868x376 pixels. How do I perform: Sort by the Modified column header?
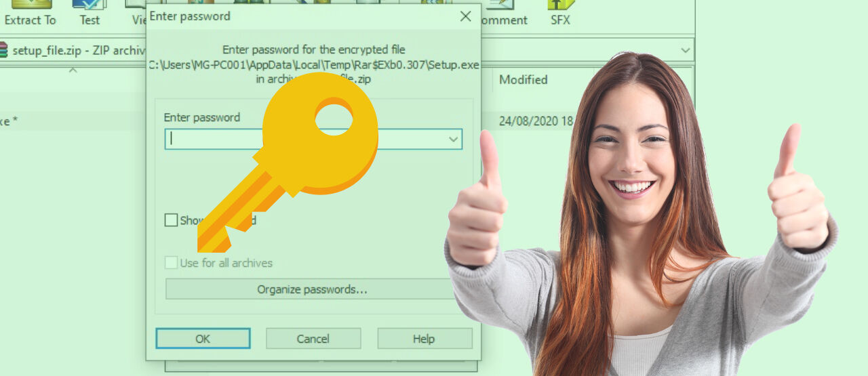(x=523, y=80)
